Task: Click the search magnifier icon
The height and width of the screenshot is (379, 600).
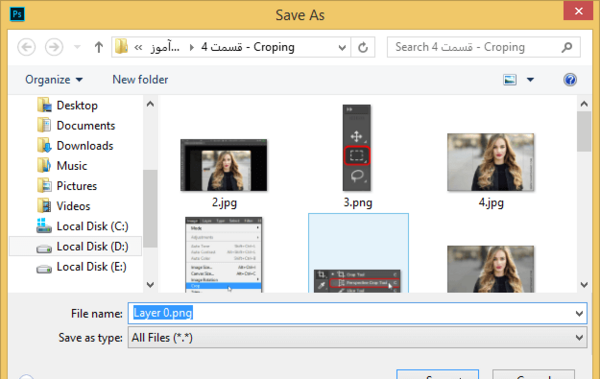Action: point(567,47)
